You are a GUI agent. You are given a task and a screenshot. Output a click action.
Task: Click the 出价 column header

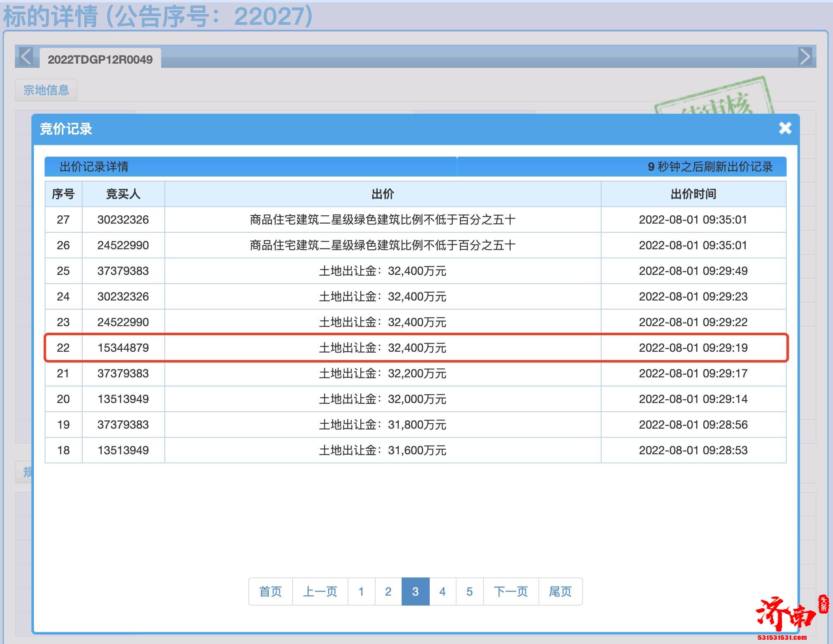383,194
